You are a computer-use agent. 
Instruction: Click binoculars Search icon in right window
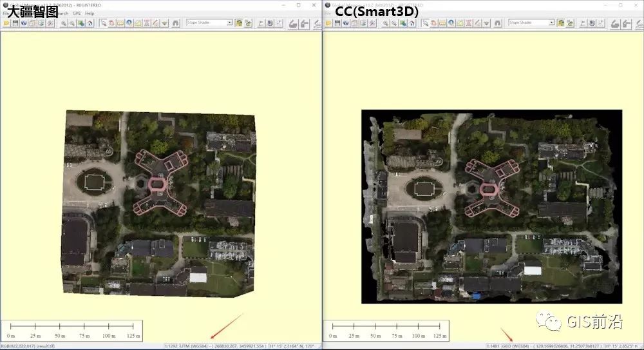(x=498, y=23)
